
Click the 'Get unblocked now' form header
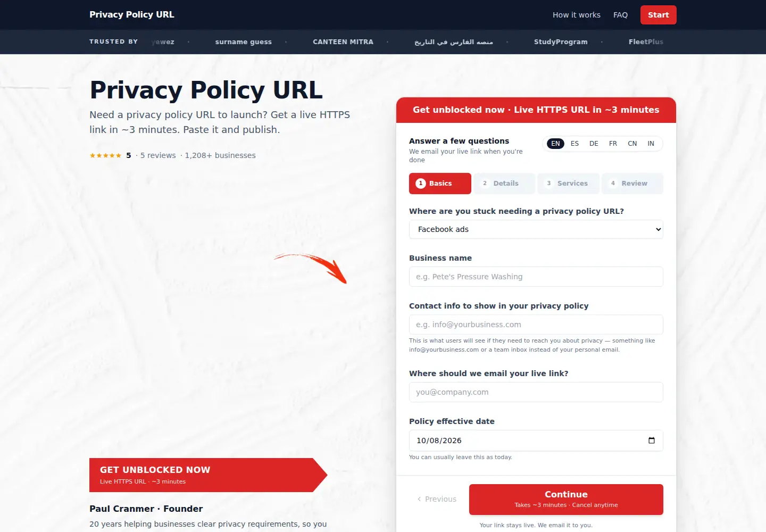(536, 110)
